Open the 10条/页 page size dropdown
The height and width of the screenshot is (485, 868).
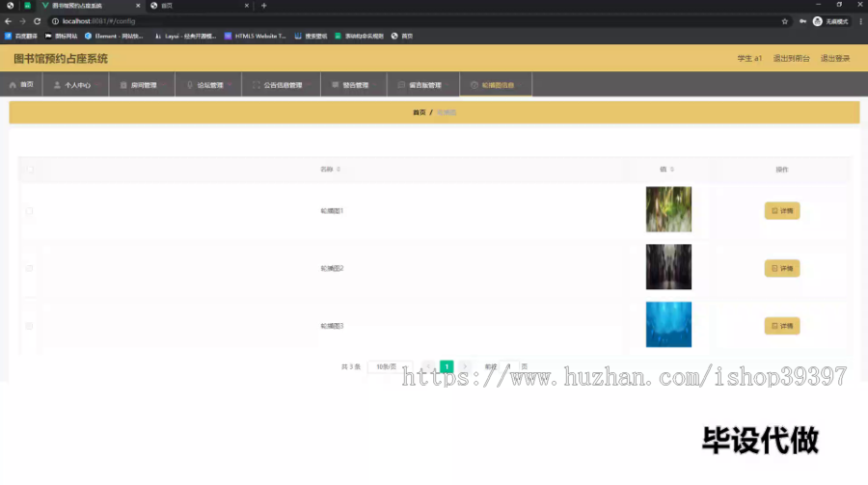(390, 366)
